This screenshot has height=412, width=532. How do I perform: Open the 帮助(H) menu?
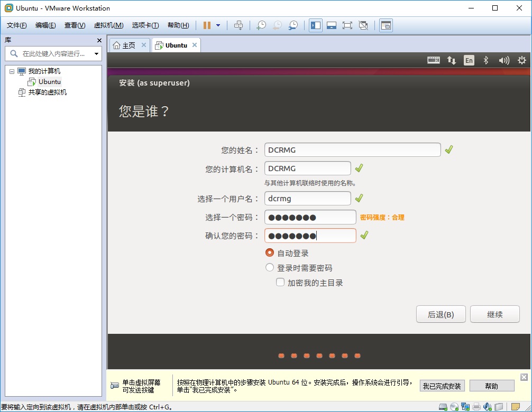pos(178,25)
